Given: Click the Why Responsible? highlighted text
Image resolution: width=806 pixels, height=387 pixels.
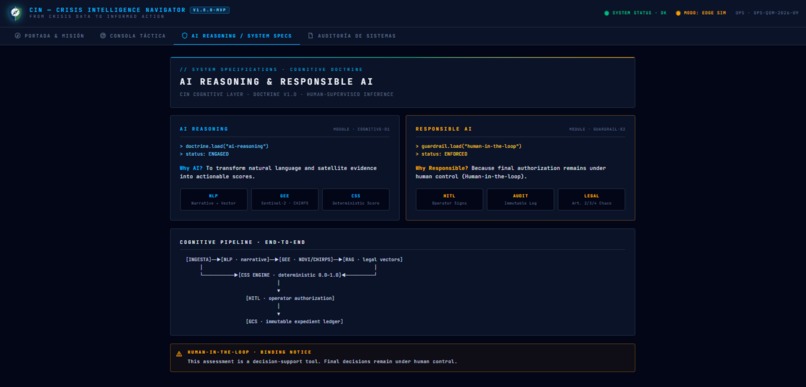Looking at the screenshot, I should coord(442,168).
